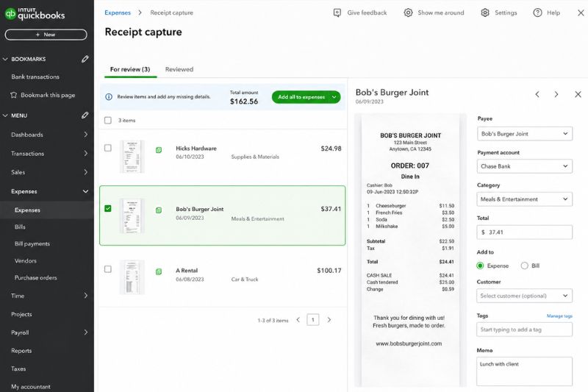Click the info icon in review banner
Viewport: 588px width, 392px height.
coord(109,97)
